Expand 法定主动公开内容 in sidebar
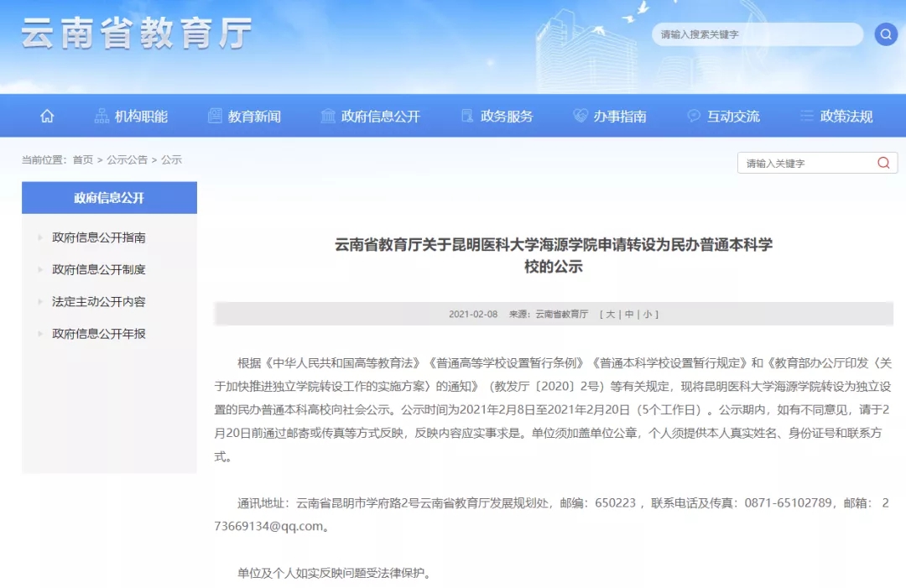The height and width of the screenshot is (588, 906). click(x=99, y=301)
